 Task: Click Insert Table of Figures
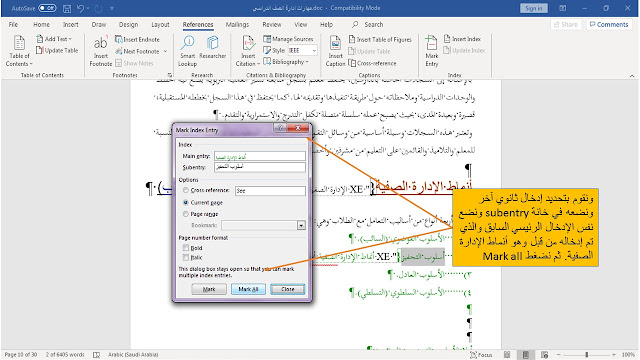[380, 39]
